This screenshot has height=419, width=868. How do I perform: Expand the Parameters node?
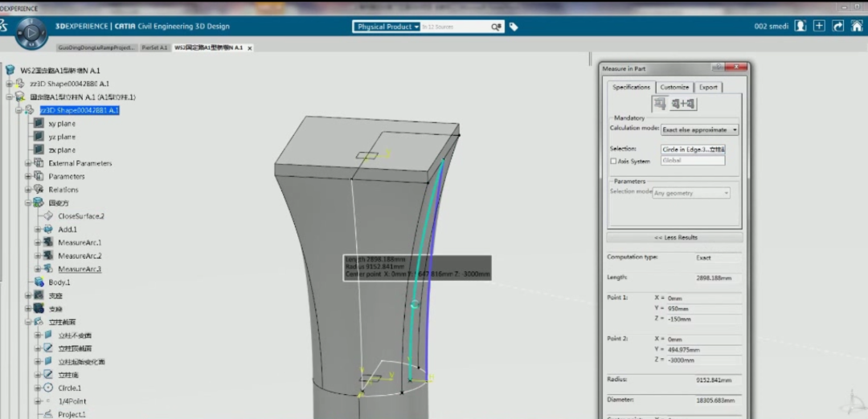point(27,176)
